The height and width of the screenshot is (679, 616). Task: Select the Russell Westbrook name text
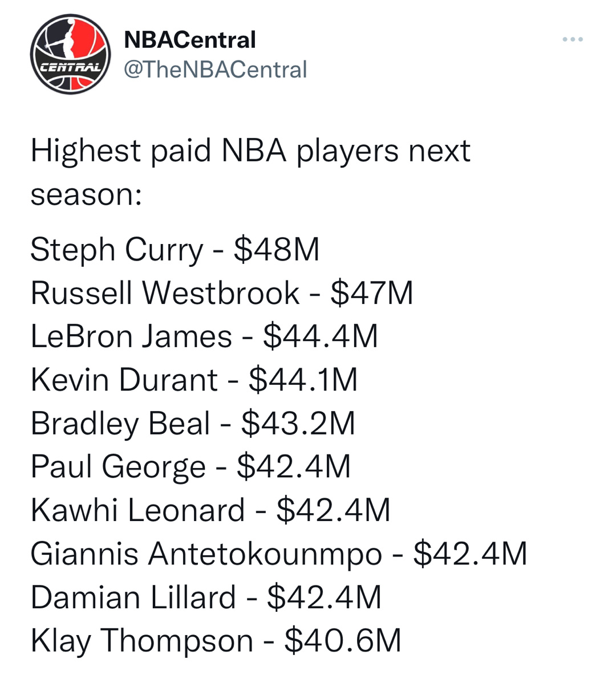pos(165,293)
